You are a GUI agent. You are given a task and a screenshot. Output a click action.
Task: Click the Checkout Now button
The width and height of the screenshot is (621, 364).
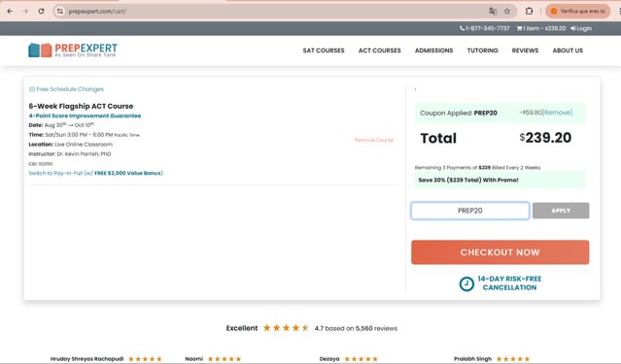click(500, 252)
